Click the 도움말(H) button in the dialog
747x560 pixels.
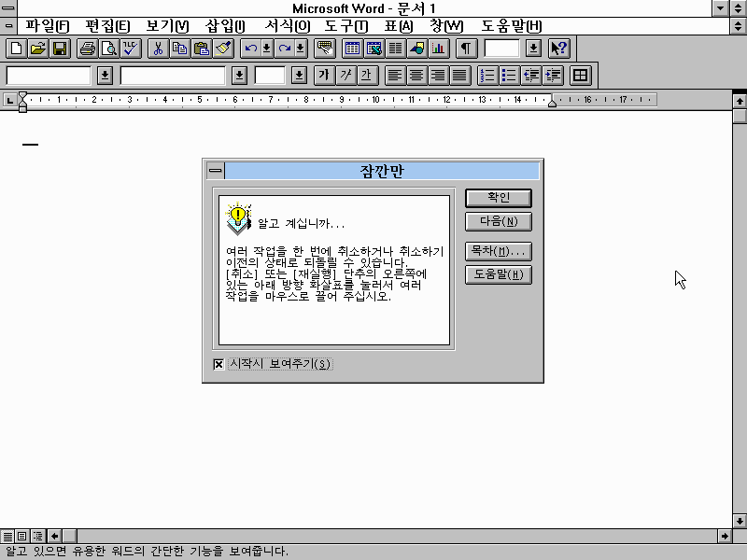coord(499,274)
